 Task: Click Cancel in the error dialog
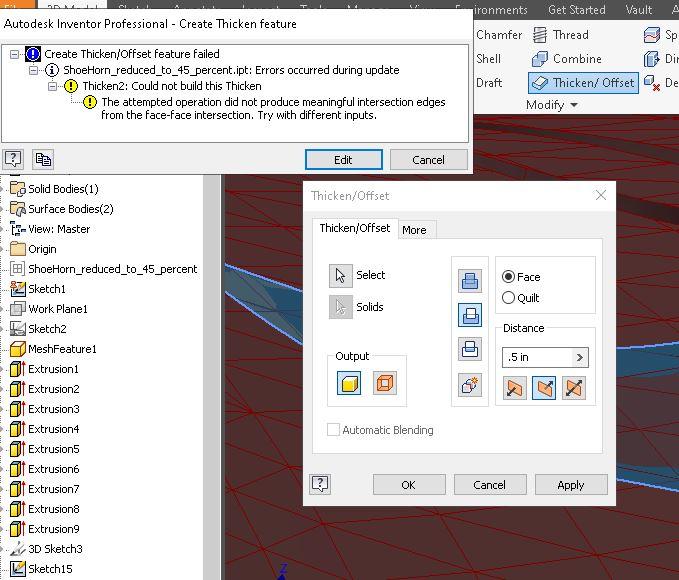(x=428, y=160)
